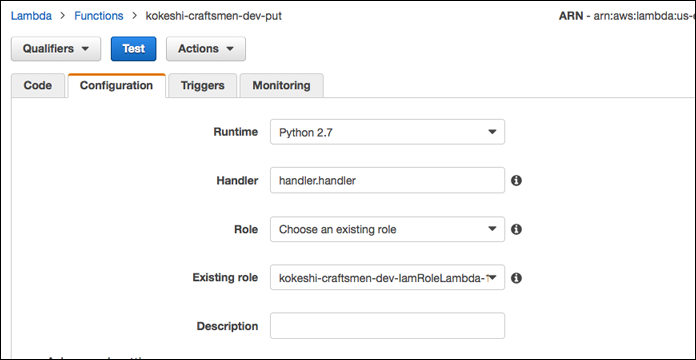This screenshot has height=360, width=696.
Task: Click the info icon beside Existing role dropdown
Action: [x=516, y=278]
